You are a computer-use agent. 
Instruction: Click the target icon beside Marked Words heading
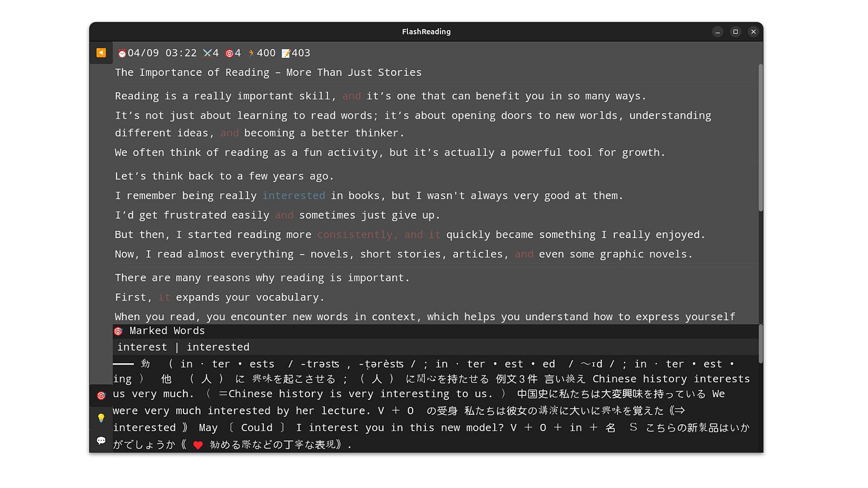(x=118, y=331)
